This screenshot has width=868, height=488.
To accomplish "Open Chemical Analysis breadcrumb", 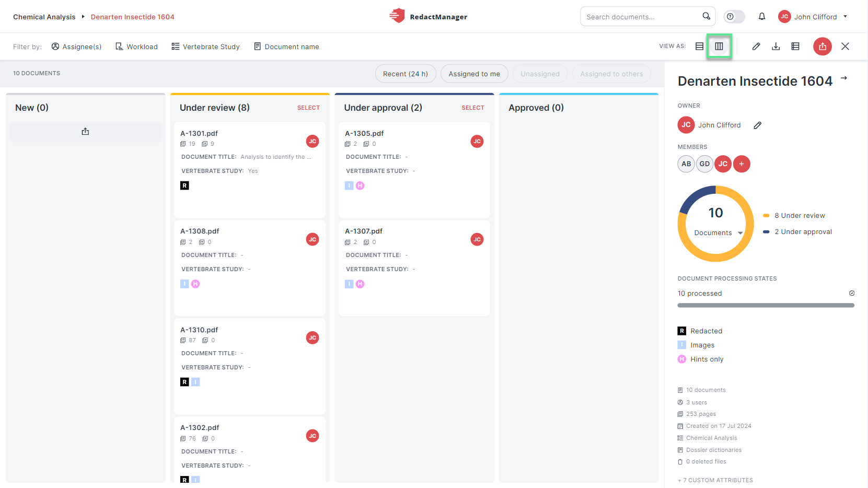I will tap(44, 17).
